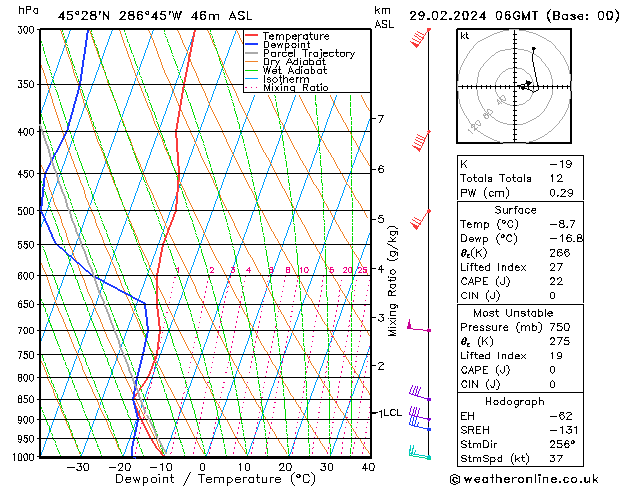
Task: Click the Most Unstable Lifted Index value 19
Action: point(556,356)
